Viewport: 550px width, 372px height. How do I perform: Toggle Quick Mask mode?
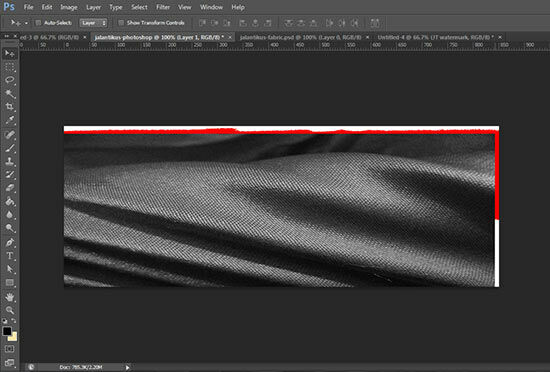tap(9, 349)
